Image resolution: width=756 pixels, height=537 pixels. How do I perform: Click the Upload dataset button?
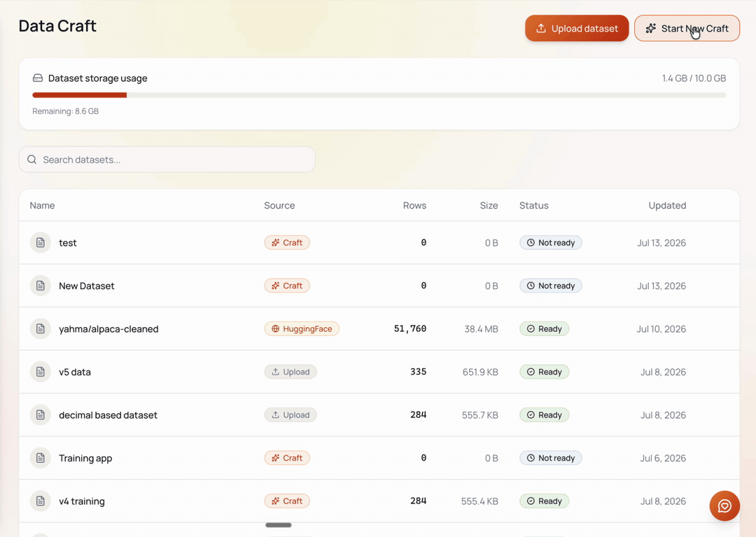pos(577,29)
